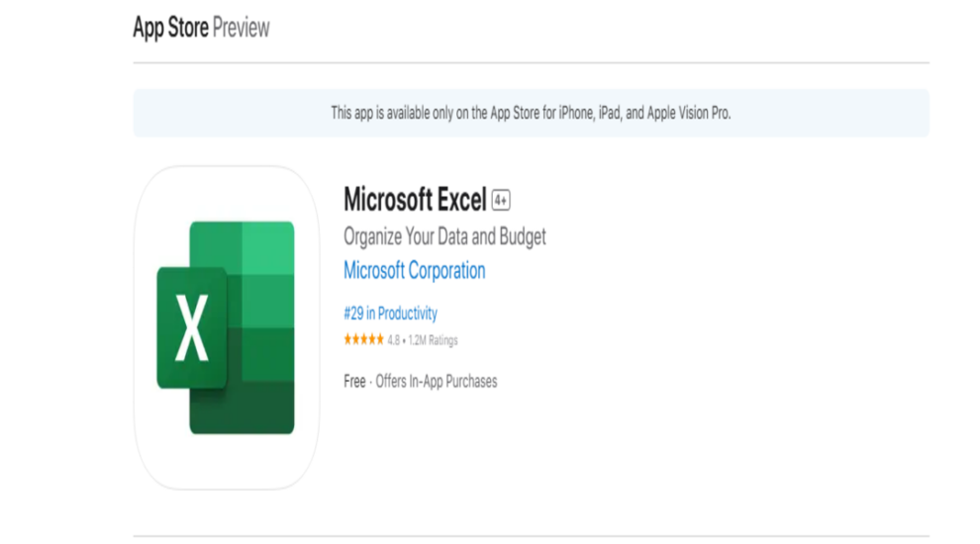
Task: Click the Microsoft Excel app icon
Action: coord(227,327)
